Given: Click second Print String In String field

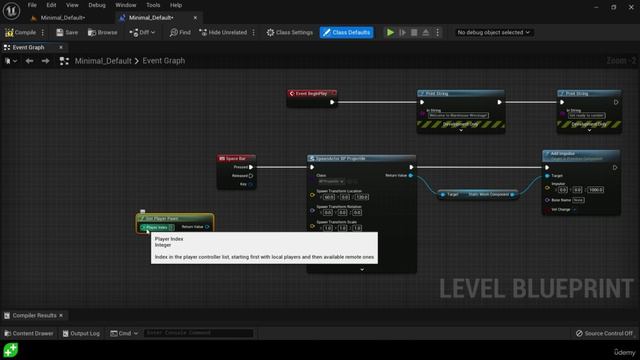Looking at the screenshot, I should tap(587, 116).
